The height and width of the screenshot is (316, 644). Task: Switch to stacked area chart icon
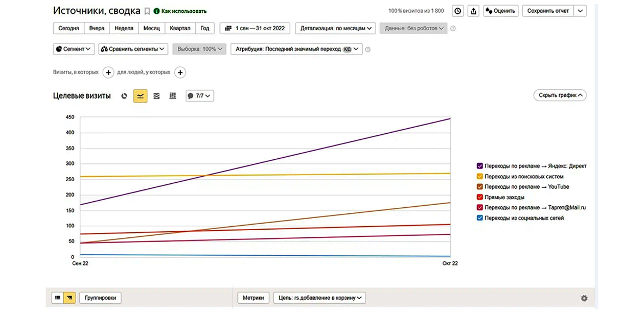point(156,96)
